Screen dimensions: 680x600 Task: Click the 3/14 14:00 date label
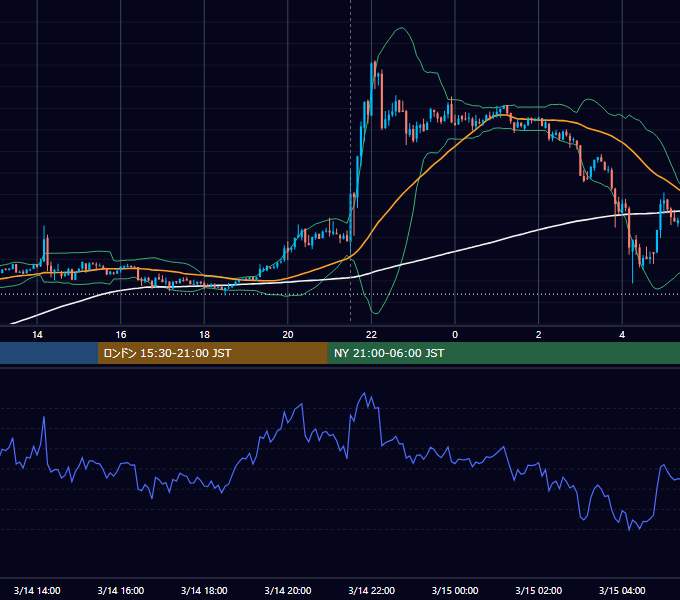37,590
